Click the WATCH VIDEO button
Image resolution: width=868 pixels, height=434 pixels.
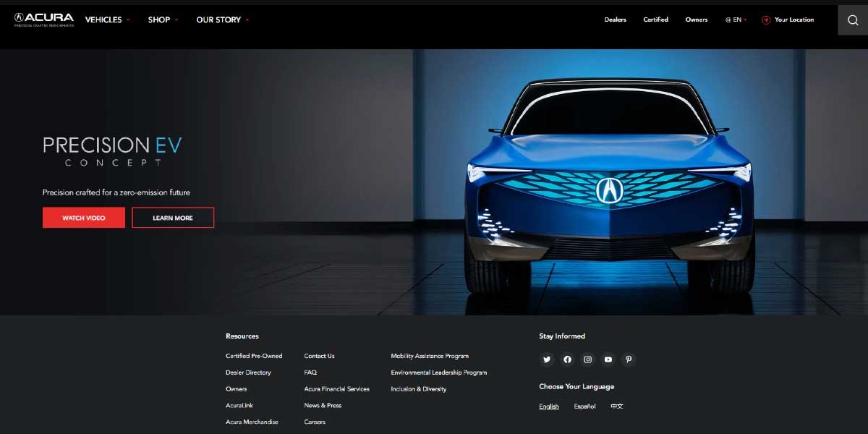pos(83,217)
